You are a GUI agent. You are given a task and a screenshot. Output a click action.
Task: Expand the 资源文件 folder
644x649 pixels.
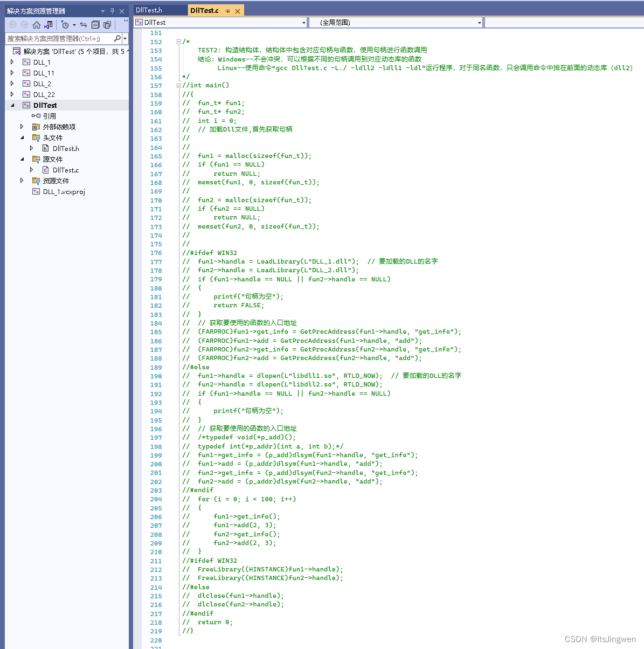22,181
